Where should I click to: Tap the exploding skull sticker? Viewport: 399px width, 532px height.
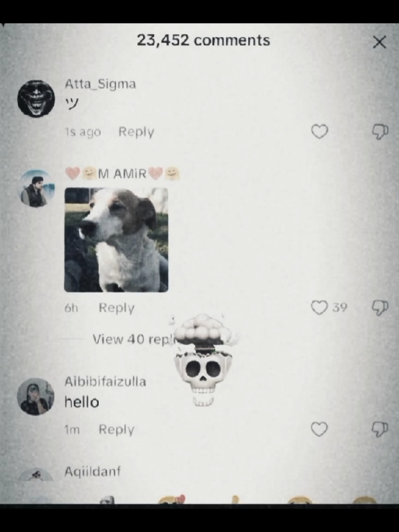pyautogui.click(x=203, y=361)
